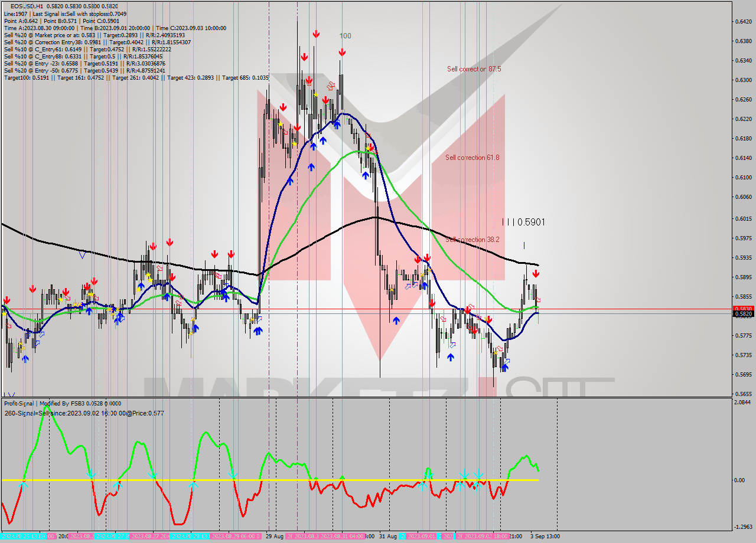This screenshot has height=543, width=756.
Task: Click the 0.5820 current price tag on axis
Action: 743,314
